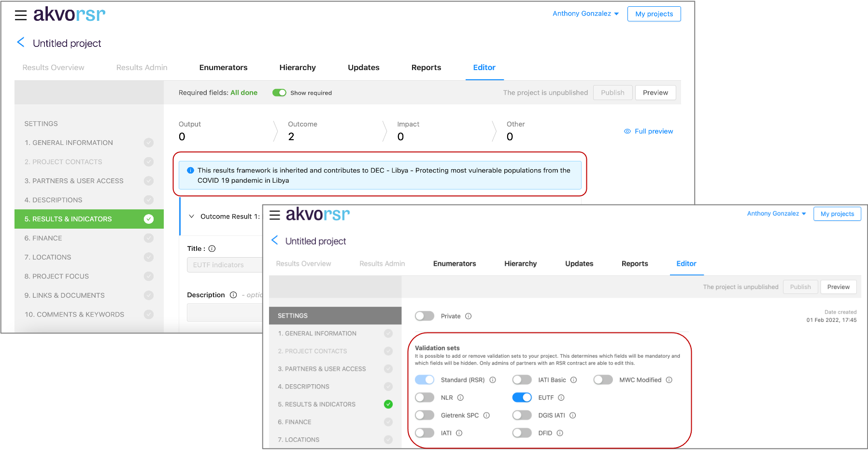Open Hierarchy tab in back window
868x450 pixels.
coord(298,68)
